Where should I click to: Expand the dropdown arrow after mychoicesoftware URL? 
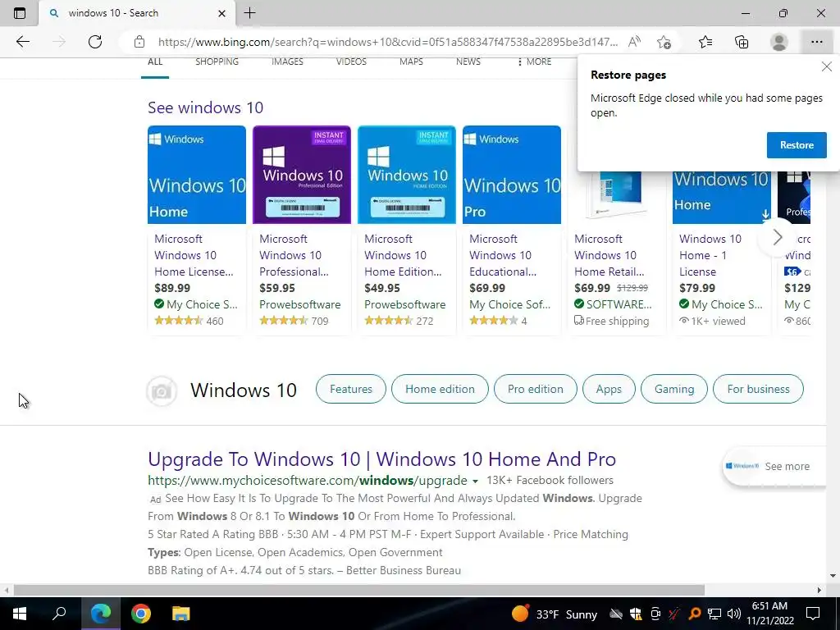click(x=475, y=481)
